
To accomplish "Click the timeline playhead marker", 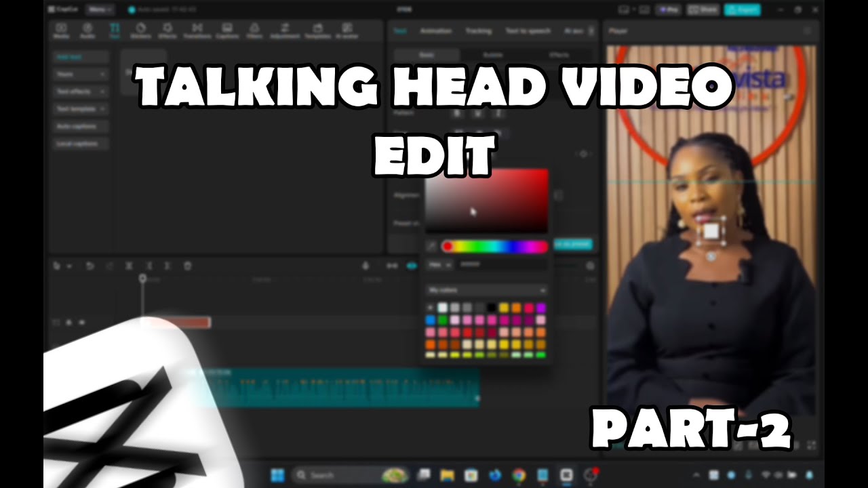I will (142, 279).
